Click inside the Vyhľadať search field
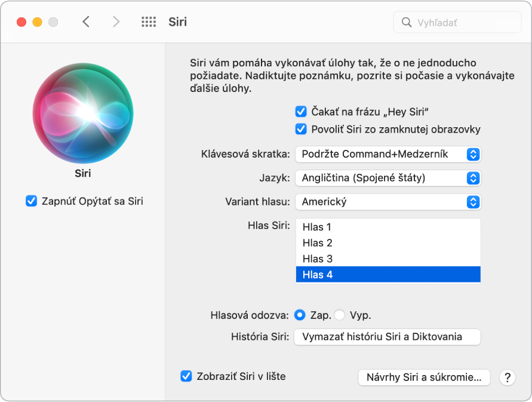 pyautogui.click(x=454, y=22)
